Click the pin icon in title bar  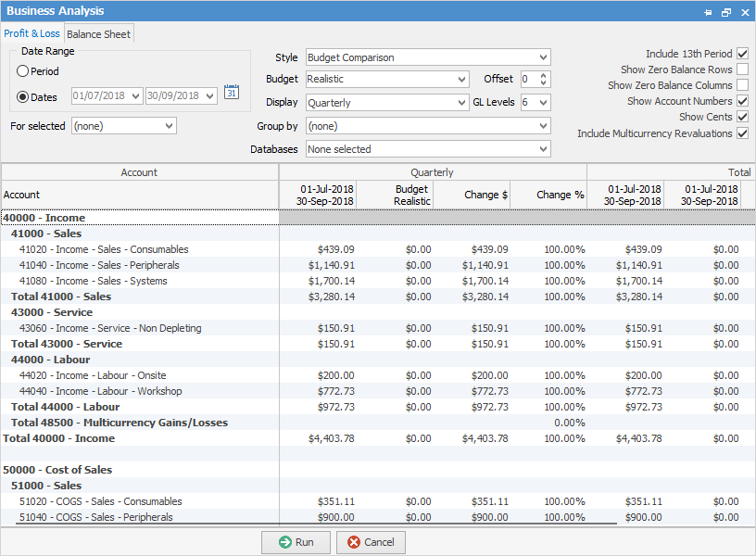coord(708,12)
